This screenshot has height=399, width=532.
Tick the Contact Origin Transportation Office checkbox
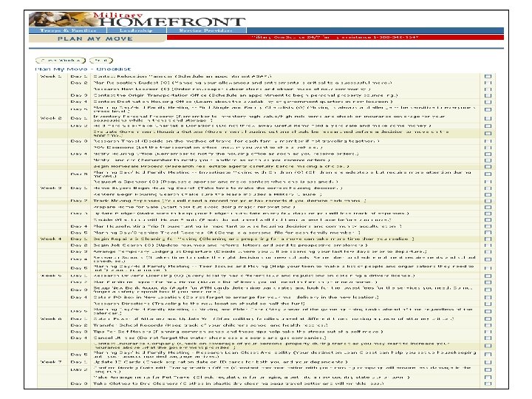pyautogui.click(x=488, y=95)
